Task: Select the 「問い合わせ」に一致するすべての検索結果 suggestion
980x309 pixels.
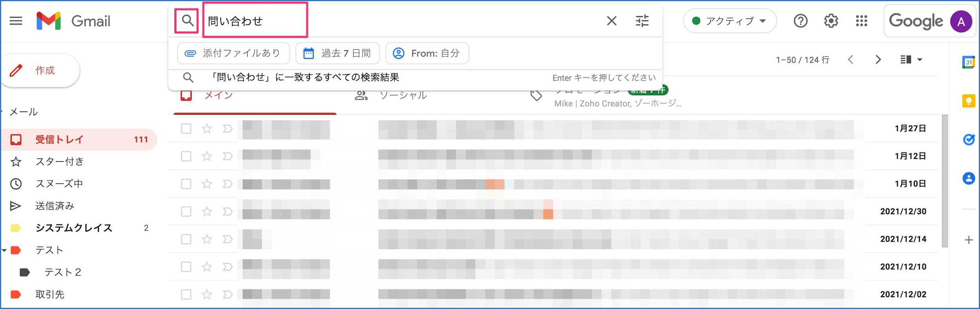Action: tap(416, 78)
